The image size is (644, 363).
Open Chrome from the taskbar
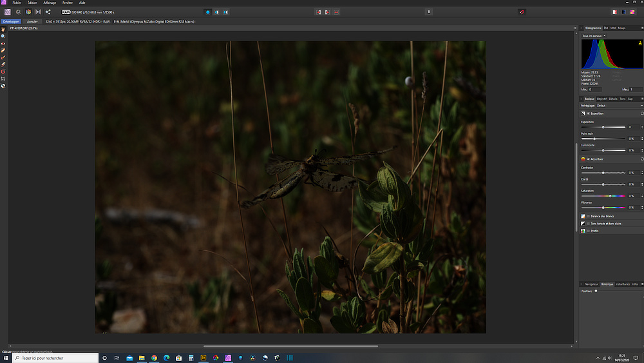[x=154, y=358]
